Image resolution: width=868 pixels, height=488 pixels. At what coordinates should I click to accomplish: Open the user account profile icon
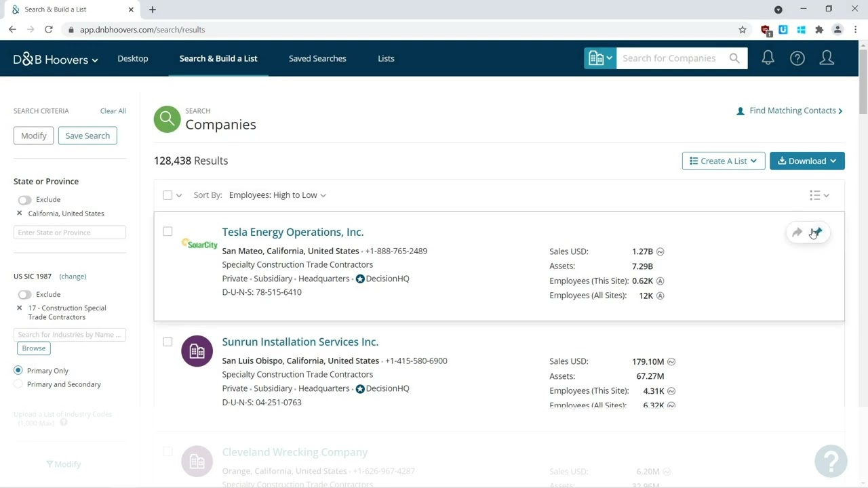point(827,58)
